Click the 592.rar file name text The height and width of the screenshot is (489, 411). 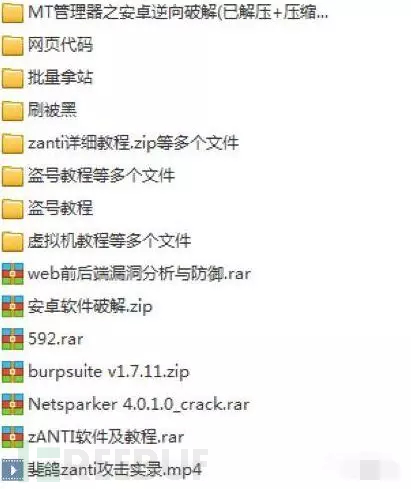[56, 339]
